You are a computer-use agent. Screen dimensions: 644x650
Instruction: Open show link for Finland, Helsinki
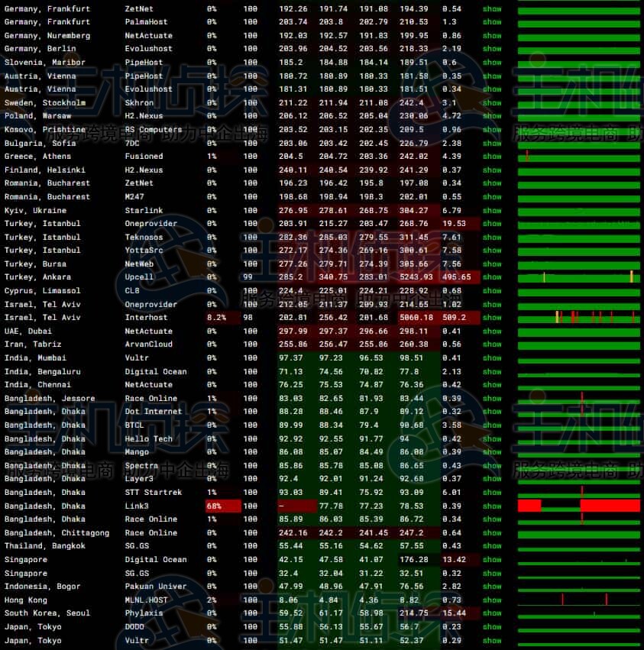point(492,170)
